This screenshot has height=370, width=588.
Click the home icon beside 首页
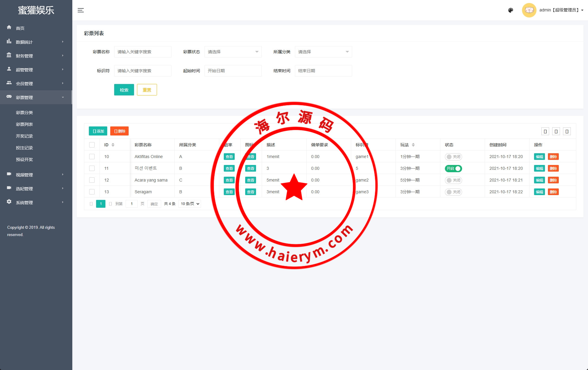tap(9, 27)
